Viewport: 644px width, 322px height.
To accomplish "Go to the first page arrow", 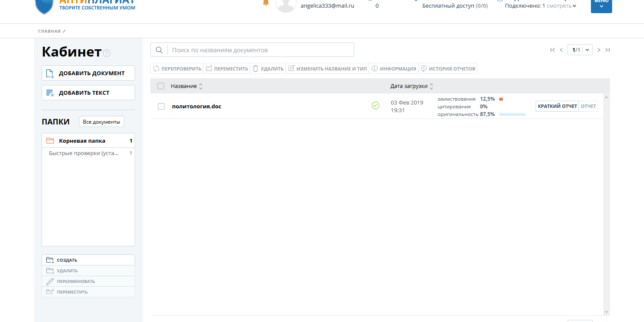I will point(552,50).
